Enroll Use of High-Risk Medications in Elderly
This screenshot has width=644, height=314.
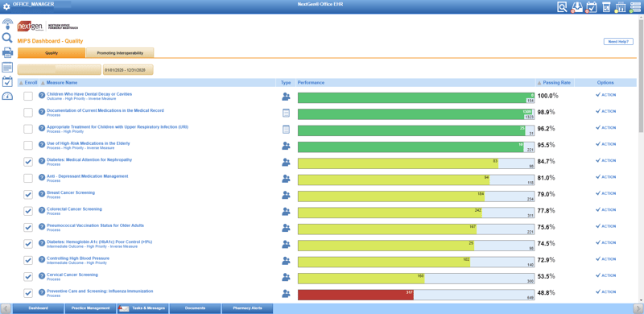28,146
